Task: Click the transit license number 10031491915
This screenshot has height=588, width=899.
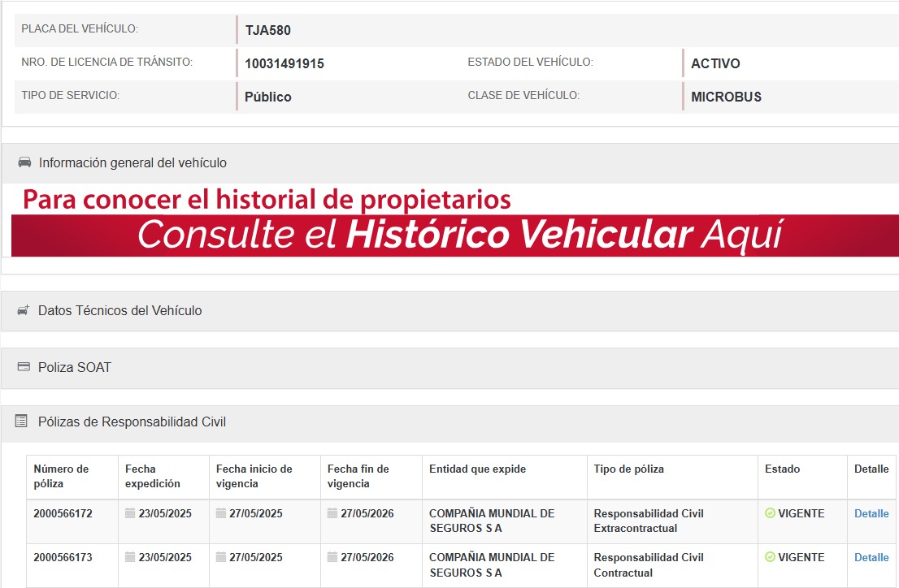Action: (x=284, y=63)
